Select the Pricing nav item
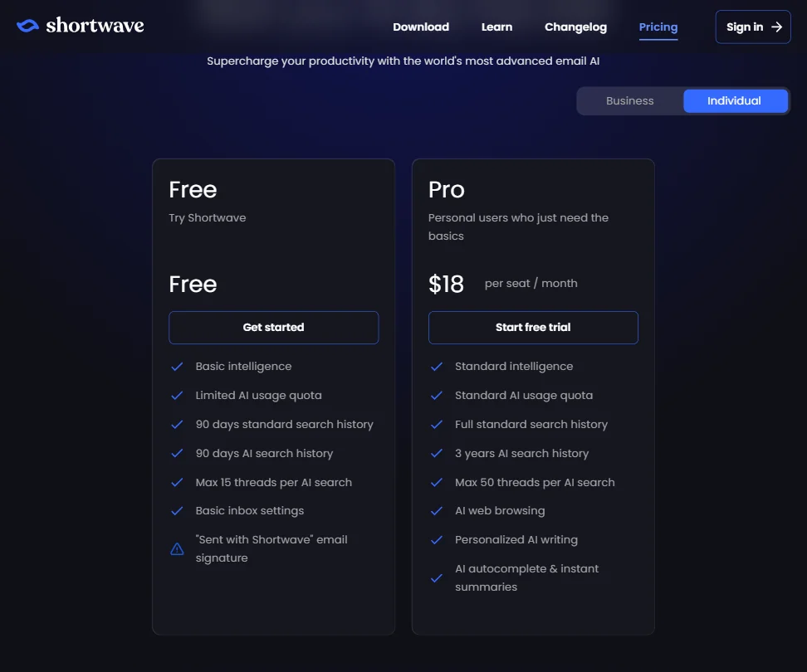Screen dimensions: 807x672 point(658,27)
